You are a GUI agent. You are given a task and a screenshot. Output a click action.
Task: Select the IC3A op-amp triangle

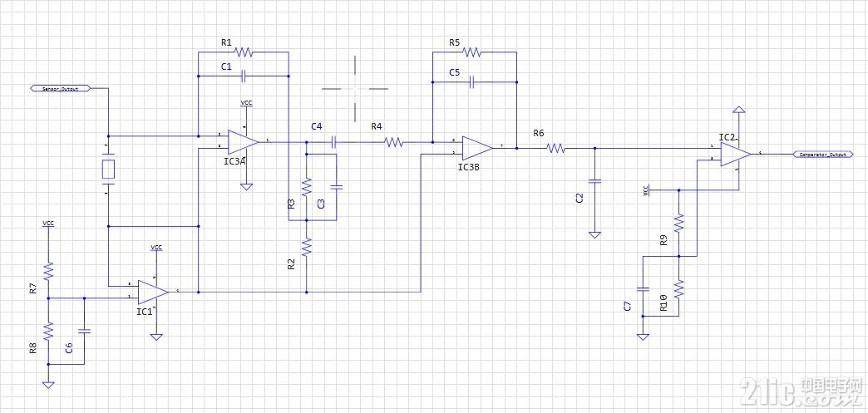pyautogui.click(x=243, y=142)
